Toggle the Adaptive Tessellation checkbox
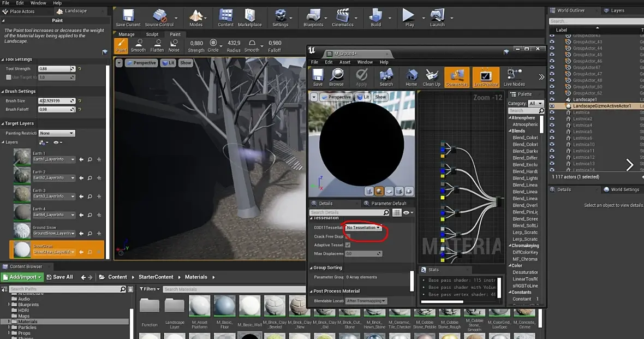 (348, 245)
